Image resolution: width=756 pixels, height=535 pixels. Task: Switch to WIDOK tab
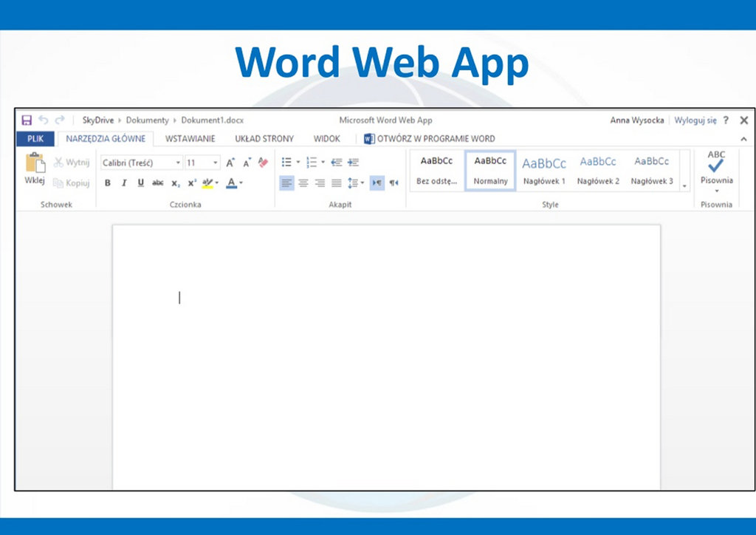coord(327,139)
